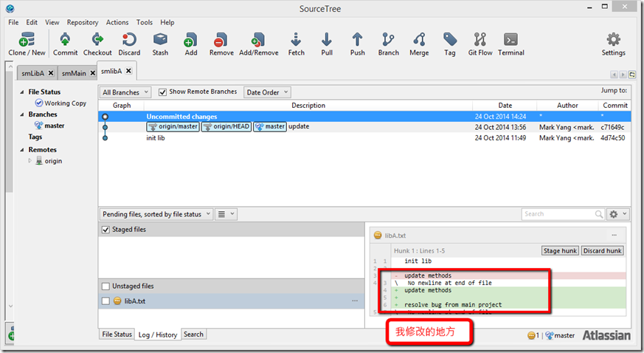Open Pending files sort dropdown
The width and height of the screenshot is (644, 353).
coord(156,214)
